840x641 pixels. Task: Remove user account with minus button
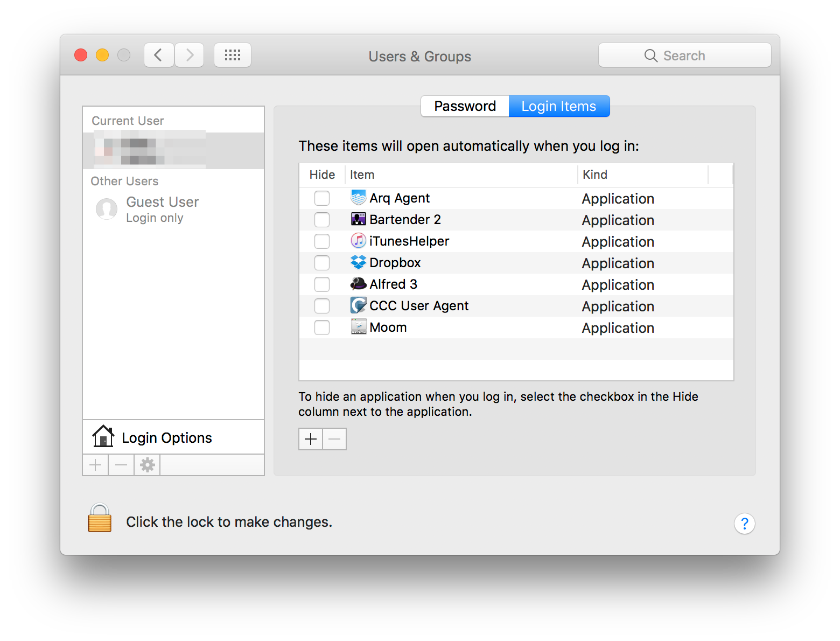pos(121,465)
